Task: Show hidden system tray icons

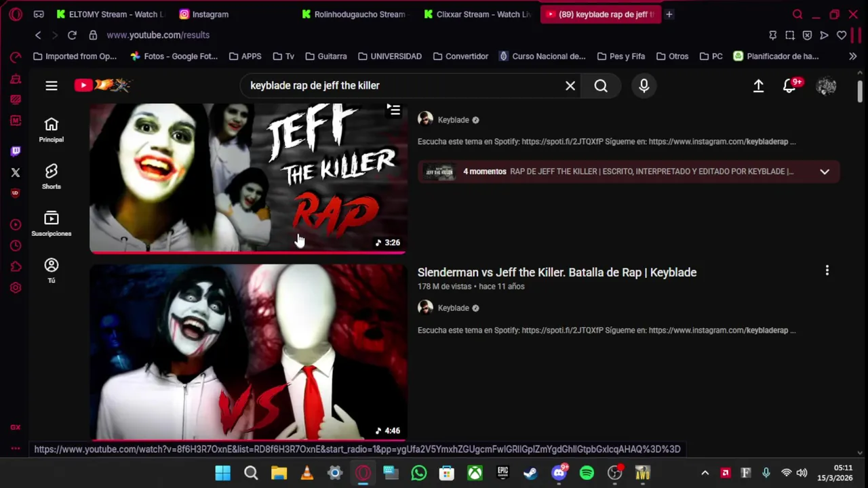Action: click(x=705, y=473)
